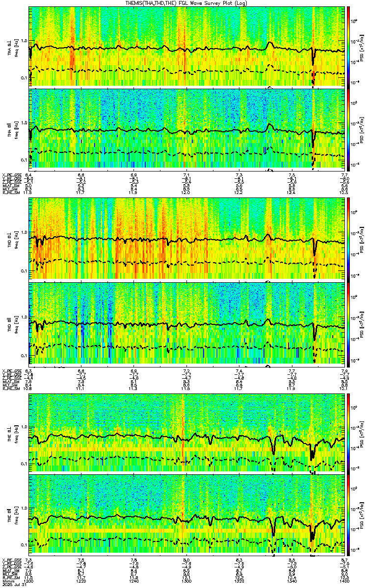Click the PSD color bar beside THE B-parallel
Image resolution: width=368 pixels, height=588 pixels.
(x=348, y=514)
